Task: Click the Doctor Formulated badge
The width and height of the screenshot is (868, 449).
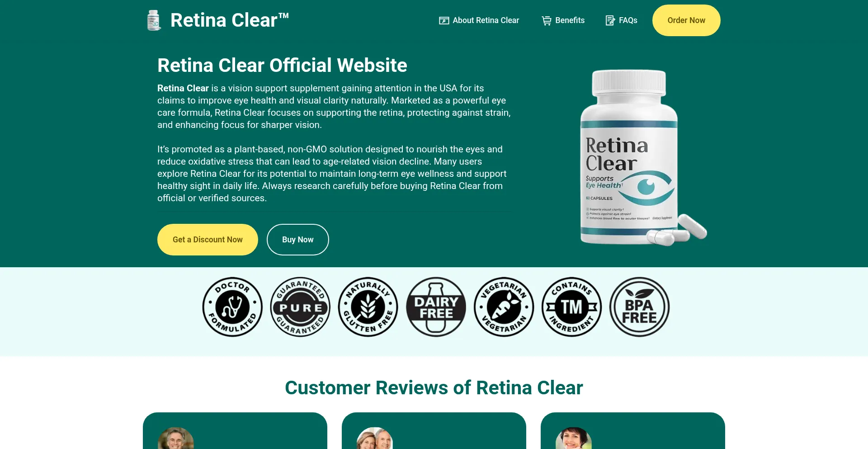Action: coord(232,307)
